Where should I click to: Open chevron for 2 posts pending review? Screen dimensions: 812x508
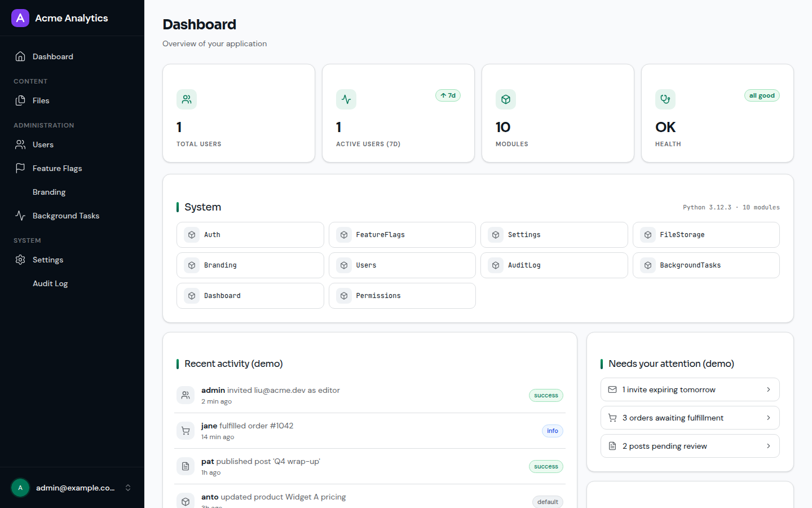[x=768, y=446]
